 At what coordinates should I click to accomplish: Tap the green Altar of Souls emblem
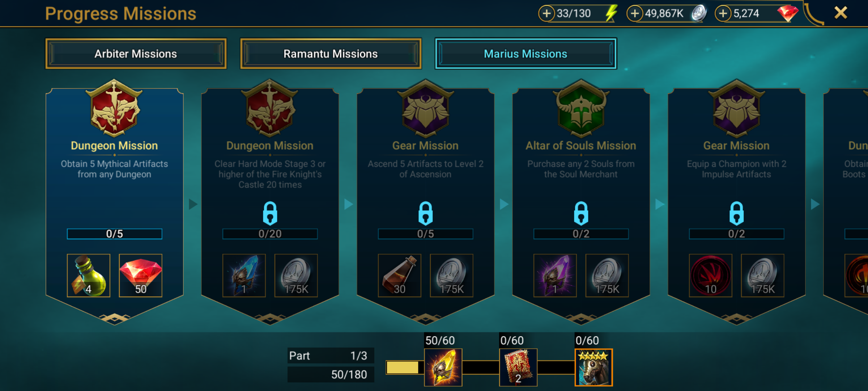[581, 108]
